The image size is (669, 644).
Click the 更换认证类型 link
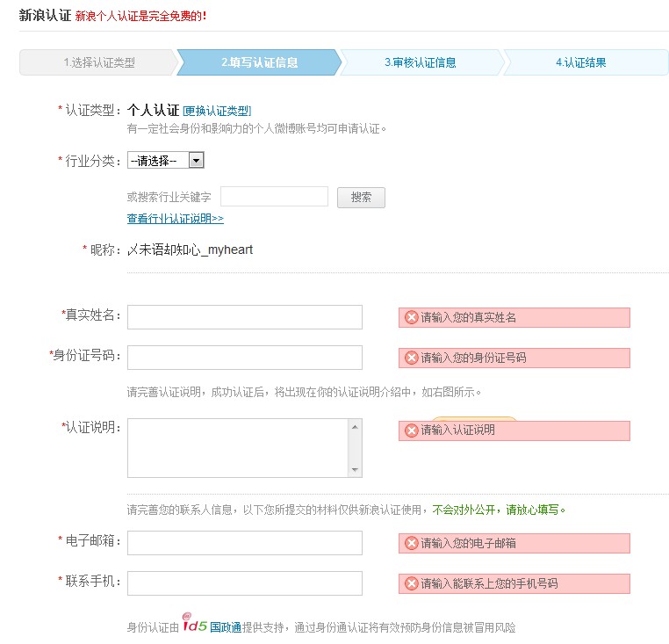coord(217,111)
